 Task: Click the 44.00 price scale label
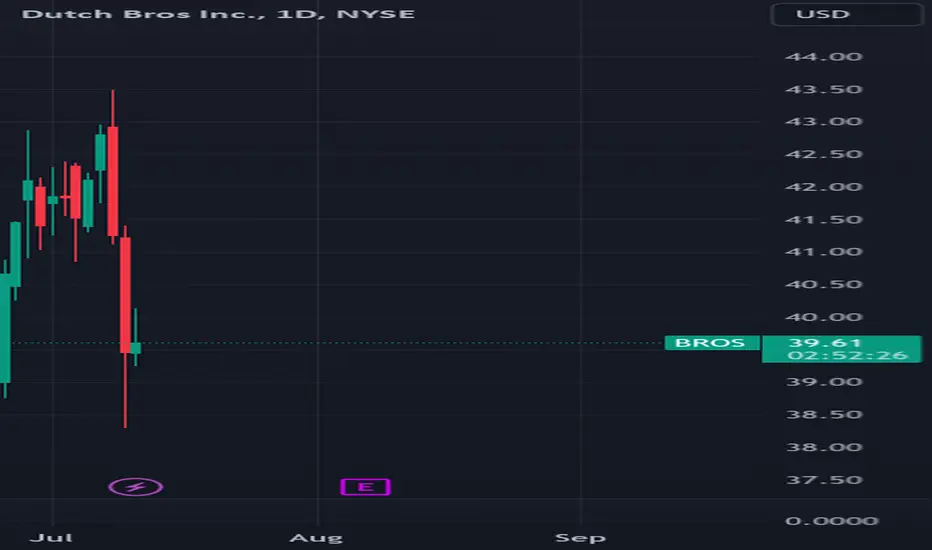(823, 56)
